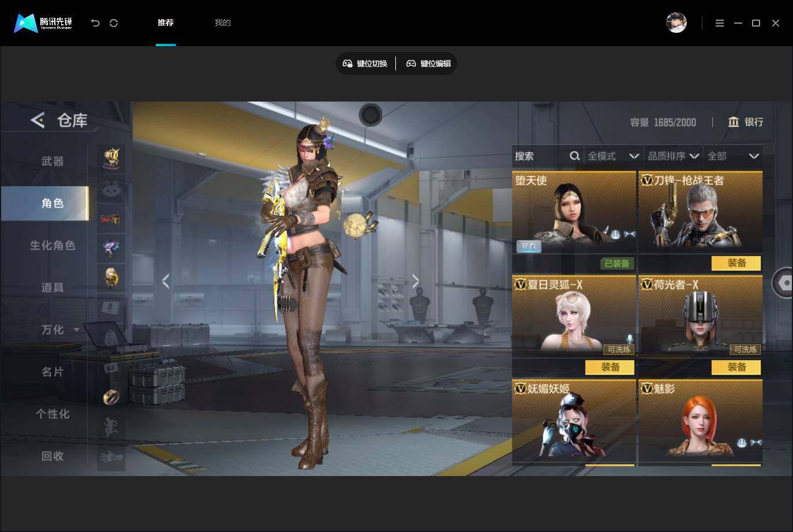Open the user avatar profile

click(676, 23)
